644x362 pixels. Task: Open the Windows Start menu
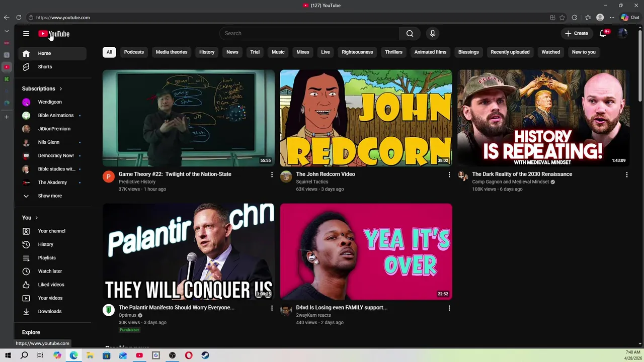click(8, 355)
